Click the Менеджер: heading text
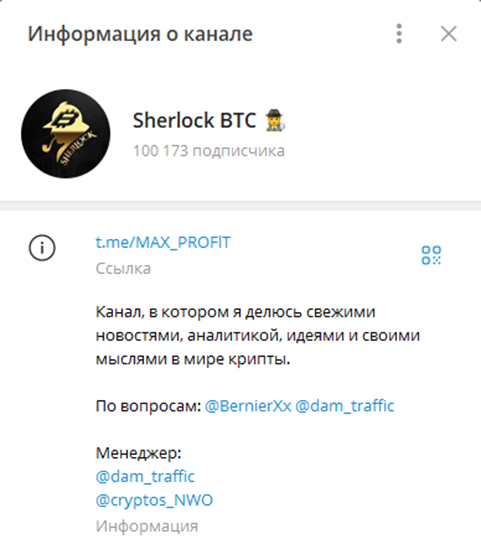The height and width of the screenshot is (539, 481). [x=138, y=453]
